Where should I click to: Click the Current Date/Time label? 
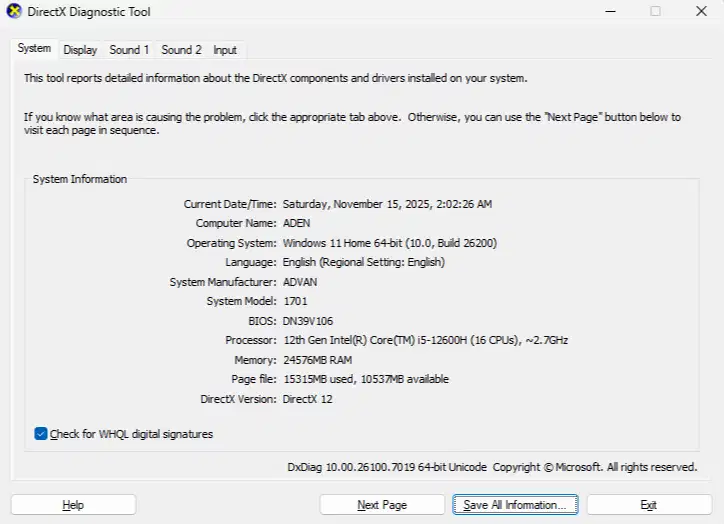(x=230, y=204)
